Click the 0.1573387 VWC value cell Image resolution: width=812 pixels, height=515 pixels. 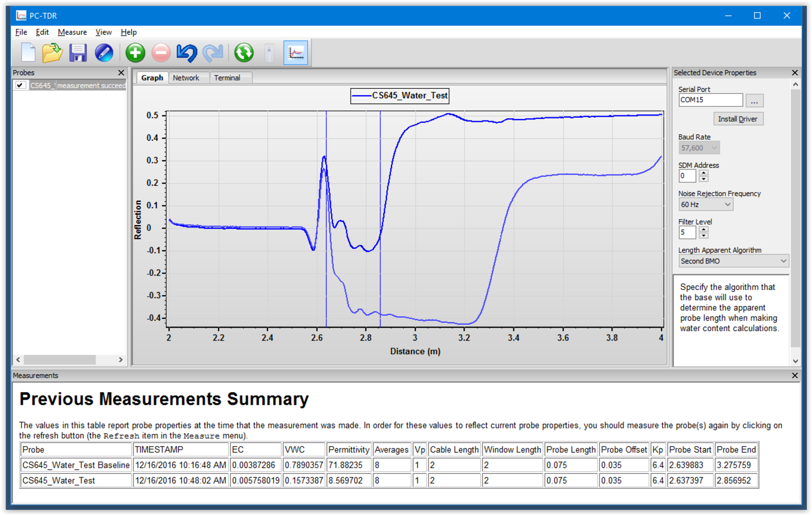[x=304, y=480]
